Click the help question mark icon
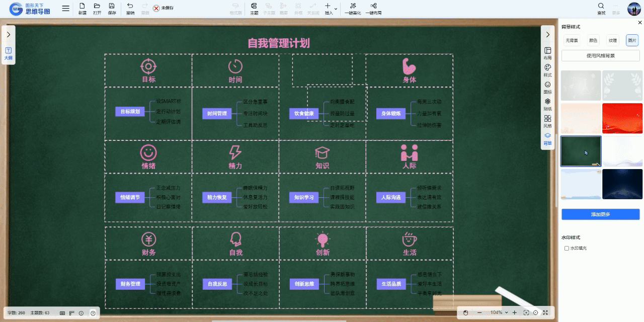The height and width of the screenshot is (322, 644). [93, 313]
